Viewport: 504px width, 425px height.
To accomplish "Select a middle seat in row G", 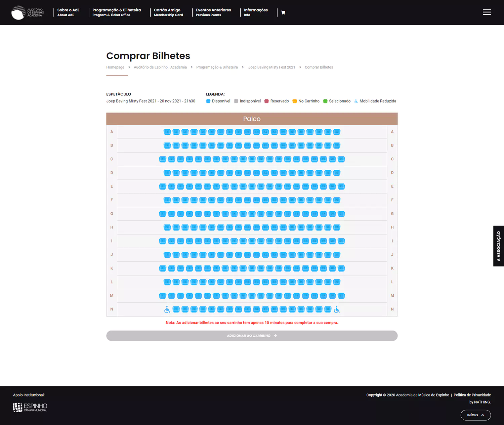I will [252, 214].
